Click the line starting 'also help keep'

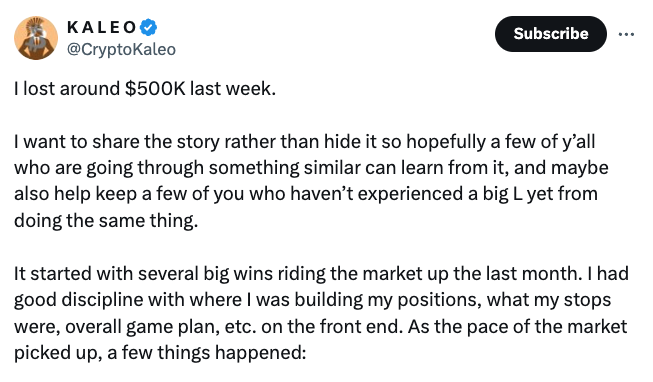pyautogui.click(x=306, y=194)
